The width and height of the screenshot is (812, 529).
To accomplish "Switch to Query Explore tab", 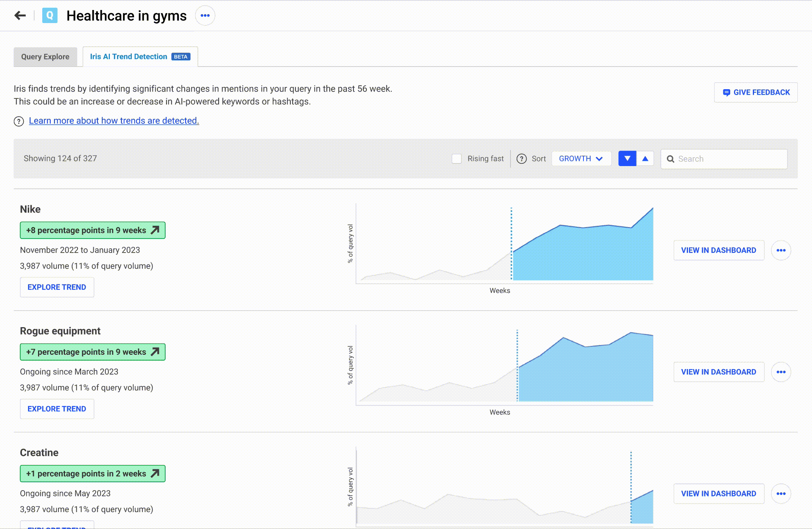I will 46,56.
